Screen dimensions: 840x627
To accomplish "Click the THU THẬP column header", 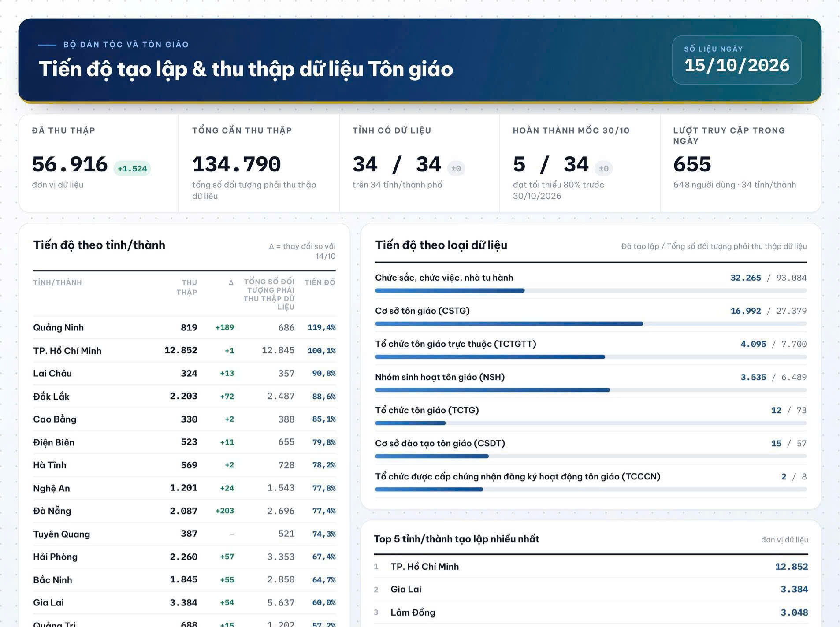I will (x=187, y=287).
